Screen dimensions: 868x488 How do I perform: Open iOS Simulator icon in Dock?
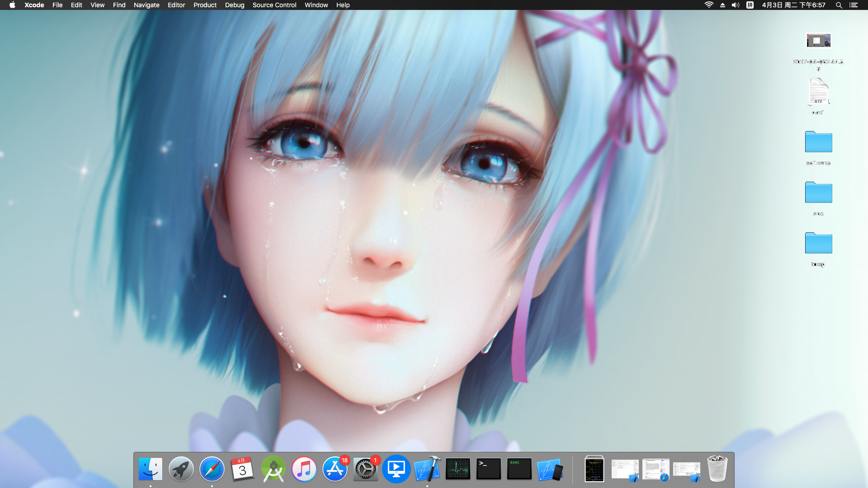click(550, 470)
